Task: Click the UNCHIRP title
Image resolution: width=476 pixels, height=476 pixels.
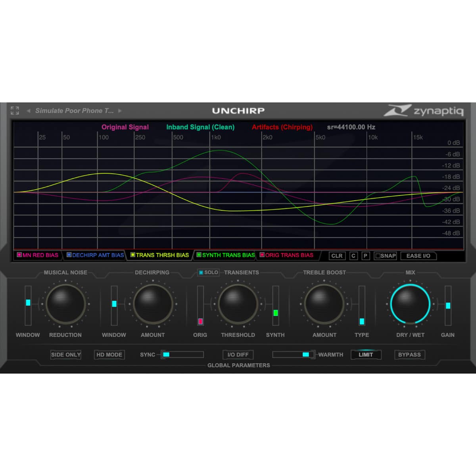Action: [x=238, y=111]
